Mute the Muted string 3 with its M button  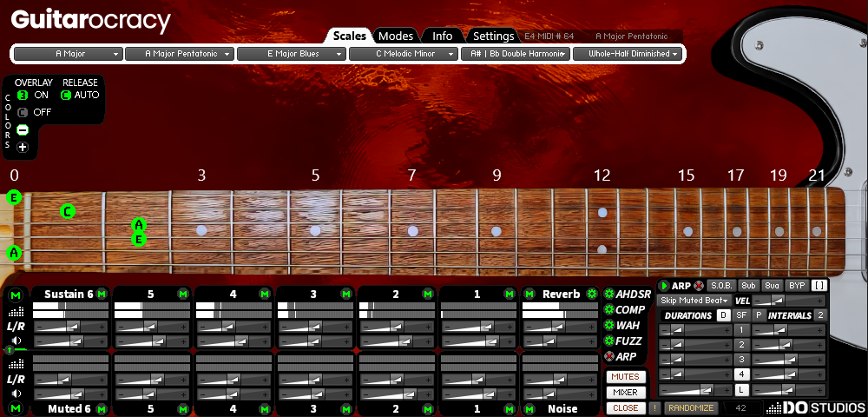(346, 409)
